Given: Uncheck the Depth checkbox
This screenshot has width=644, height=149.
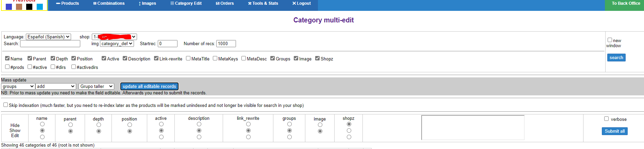Looking at the screenshot, I should (x=53, y=58).
